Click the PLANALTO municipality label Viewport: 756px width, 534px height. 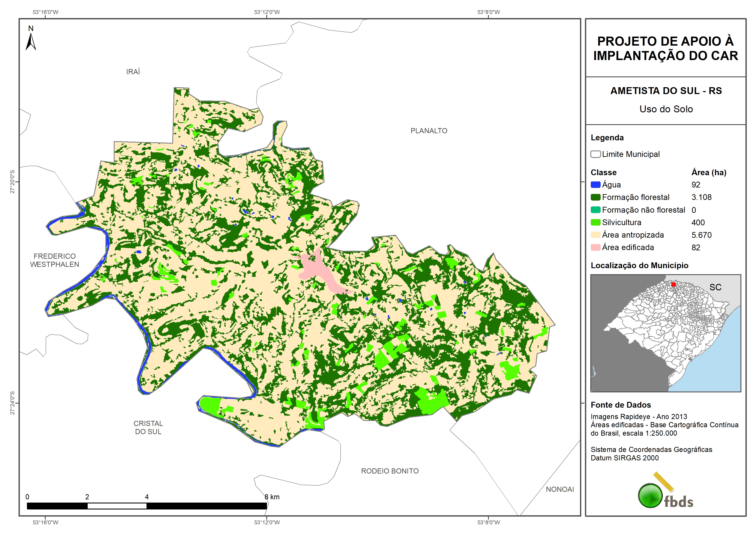[429, 131]
